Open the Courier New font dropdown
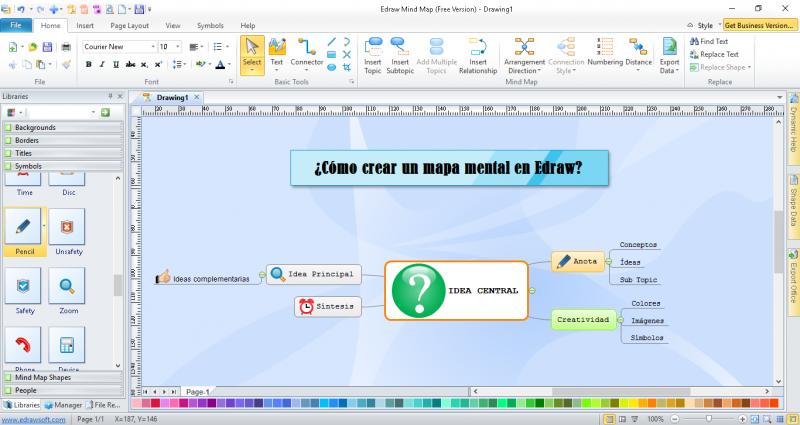This screenshot has width=800, height=425. coord(153,46)
